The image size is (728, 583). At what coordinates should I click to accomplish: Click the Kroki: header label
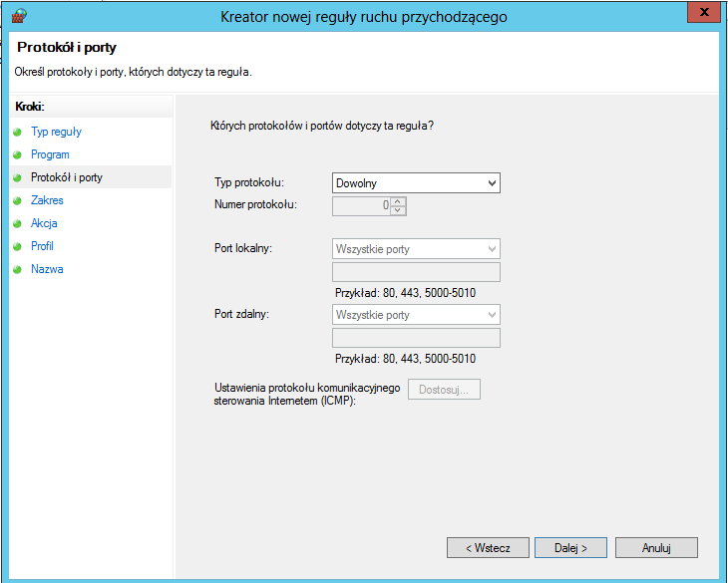30,107
